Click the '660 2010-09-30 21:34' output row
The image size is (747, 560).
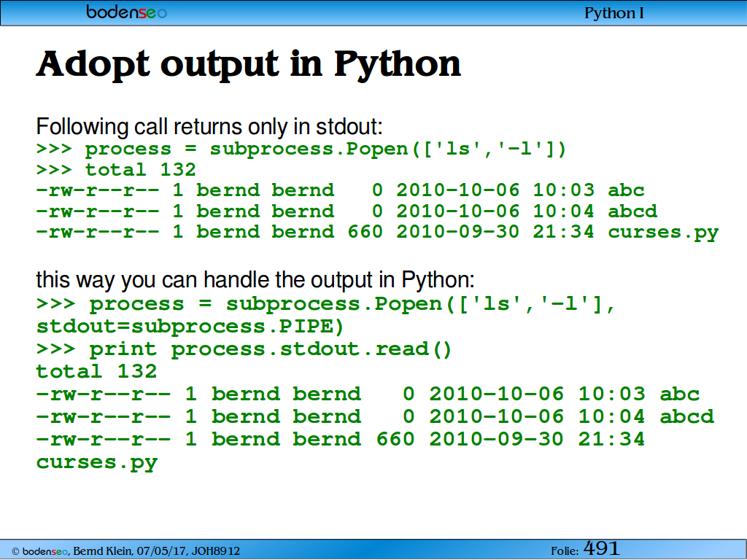tap(340, 439)
